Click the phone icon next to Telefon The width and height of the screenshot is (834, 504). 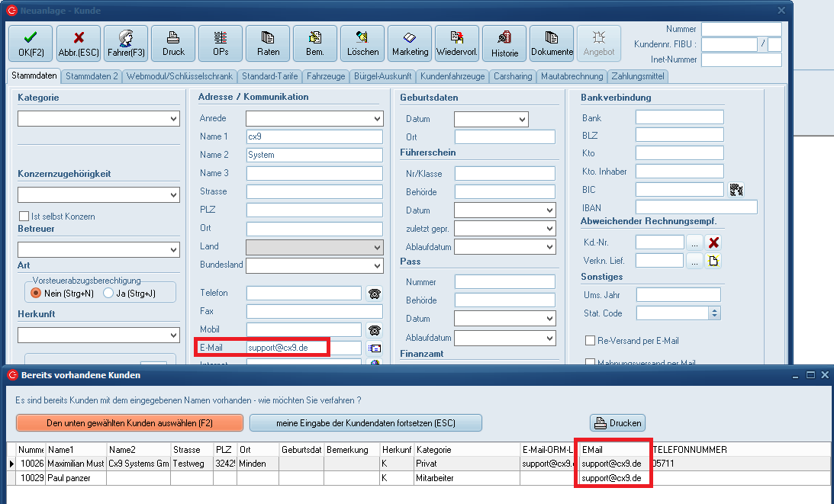pos(374,294)
